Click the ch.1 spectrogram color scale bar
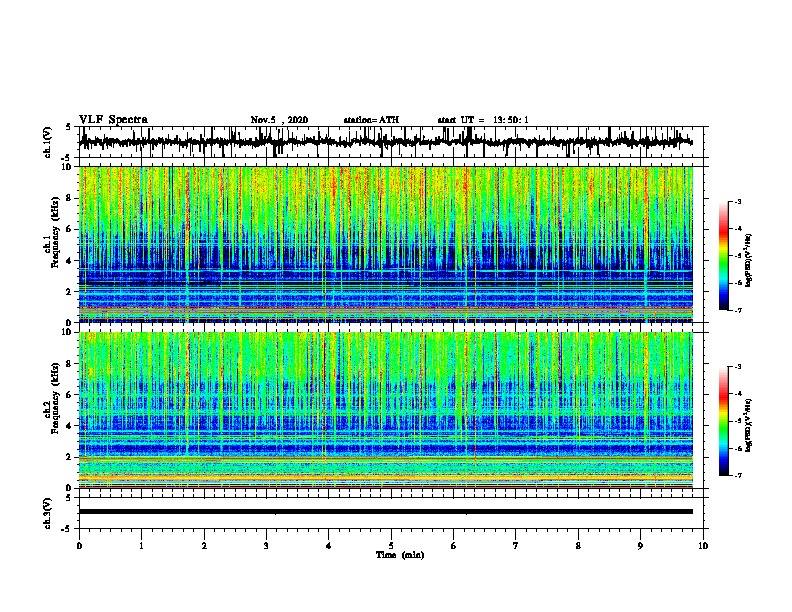Screen dimensions: 792x612 [x=724, y=256]
